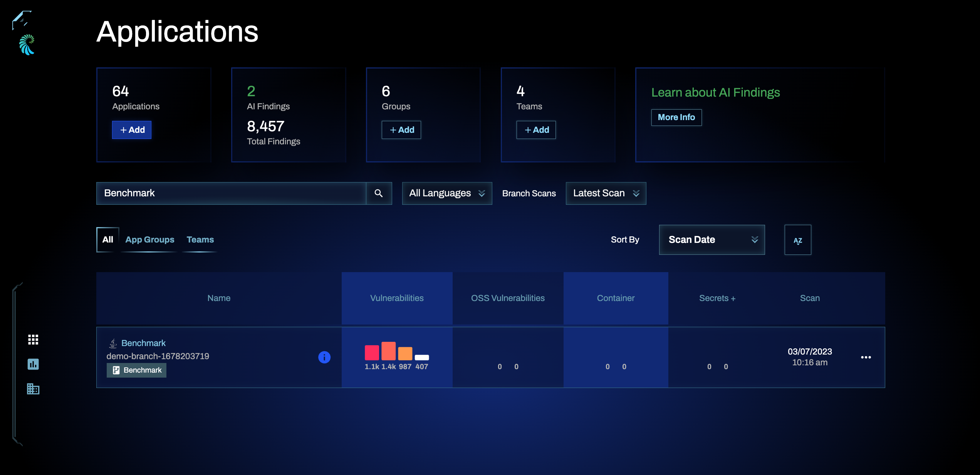Open the Latest Scan dropdown
This screenshot has height=475, width=980.
(606, 193)
